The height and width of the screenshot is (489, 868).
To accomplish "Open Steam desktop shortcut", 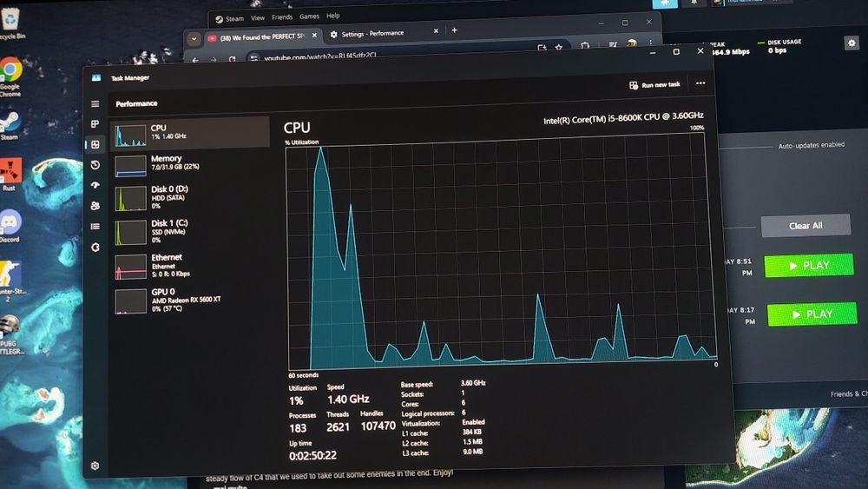I will pos(10,125).
